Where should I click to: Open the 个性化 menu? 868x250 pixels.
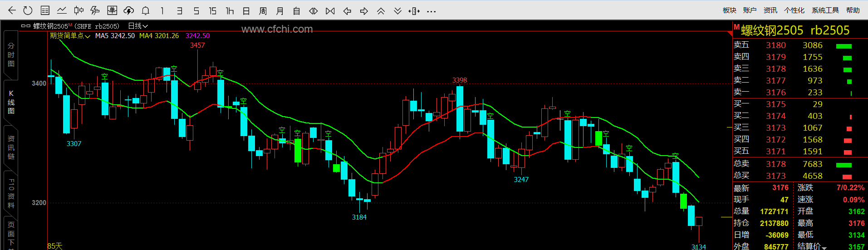click(x=794, y=10)
